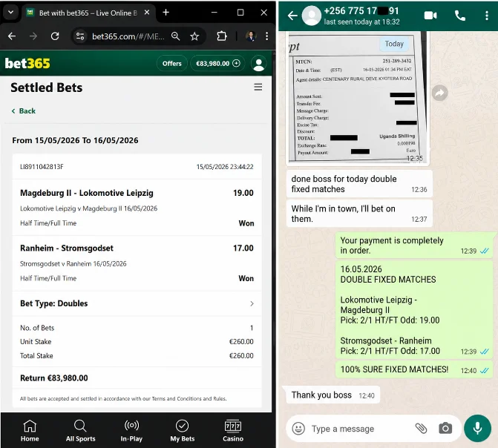The image size is (498, 448).
Task: Open the Home tab in bottom navigation
Action: pyautogui.click(x=30, y=430)
